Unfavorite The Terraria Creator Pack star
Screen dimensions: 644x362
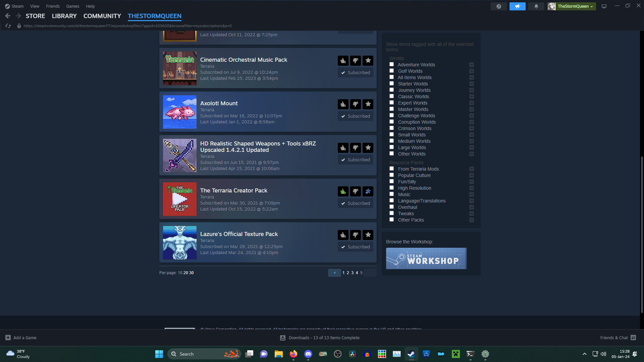click(x=368, y=191)
